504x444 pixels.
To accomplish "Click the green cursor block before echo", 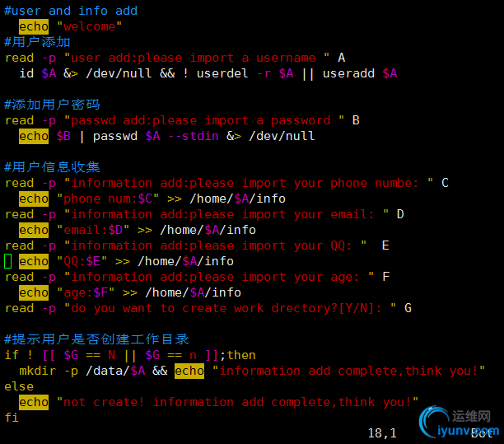I will [8, 261].
